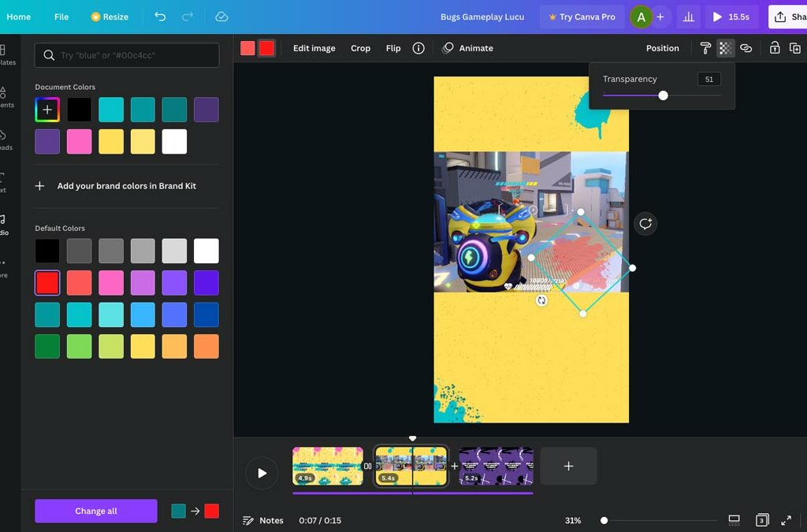Image resolution: width=807 pixels, height=532 pixels.
Task: Toggle the Transparency checkerboard button
Action: (725, 48)
